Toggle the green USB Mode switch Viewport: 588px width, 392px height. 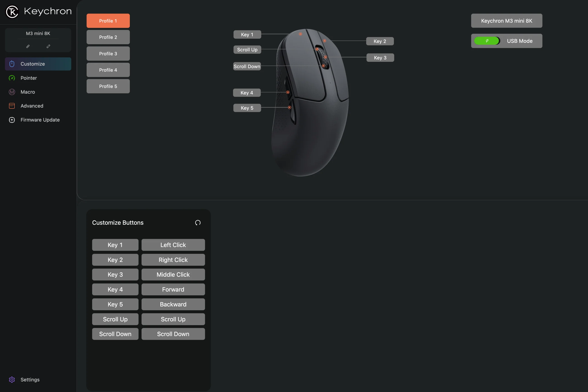pyautogui.click(x=487, y=41)
